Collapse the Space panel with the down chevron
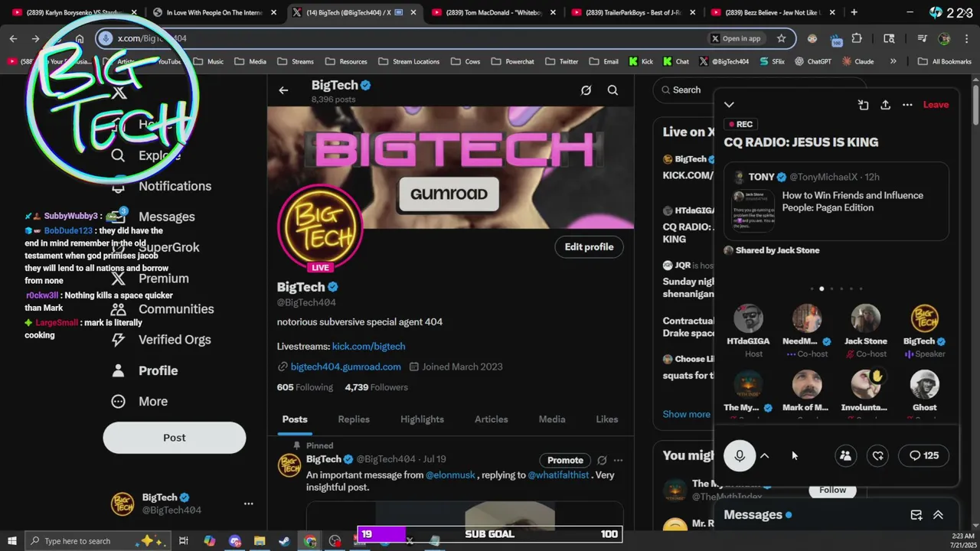 tap(729, 105)
